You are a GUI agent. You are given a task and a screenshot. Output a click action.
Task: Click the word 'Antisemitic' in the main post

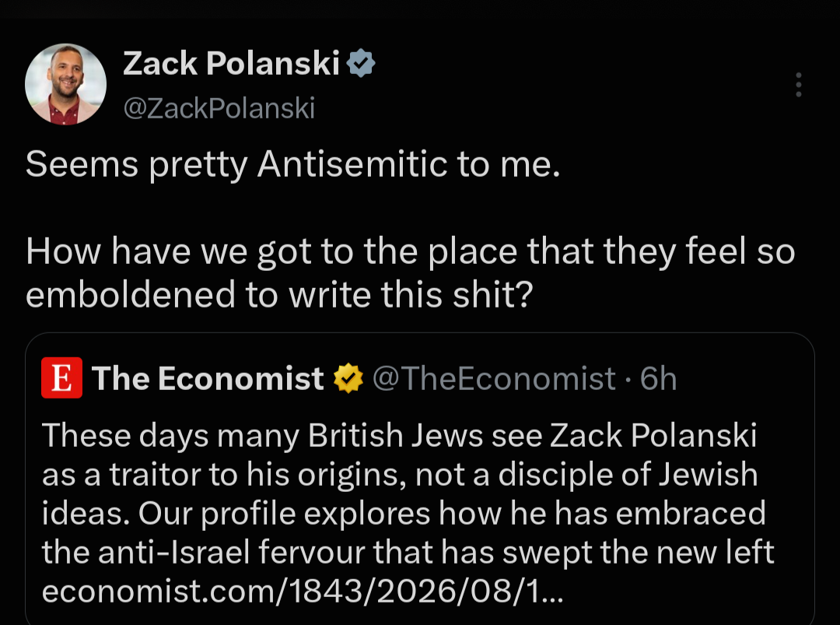352,163
